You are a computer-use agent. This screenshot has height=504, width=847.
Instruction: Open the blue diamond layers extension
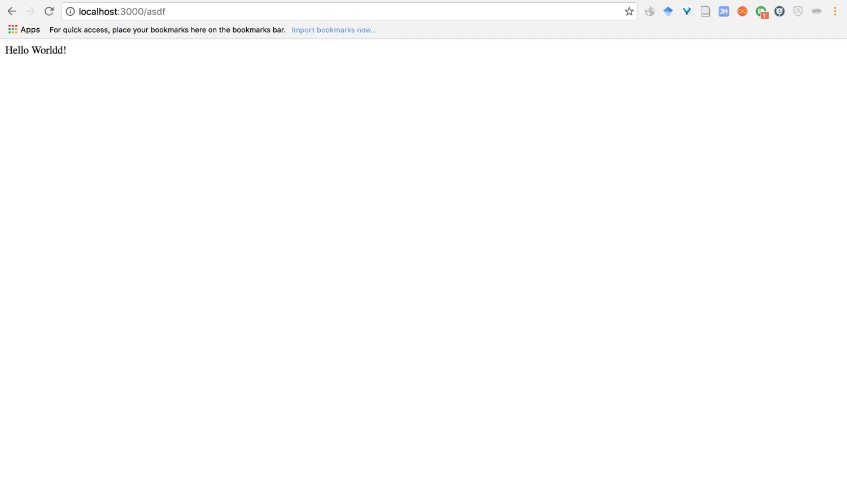pyautogui.click(x=668, y=11)
